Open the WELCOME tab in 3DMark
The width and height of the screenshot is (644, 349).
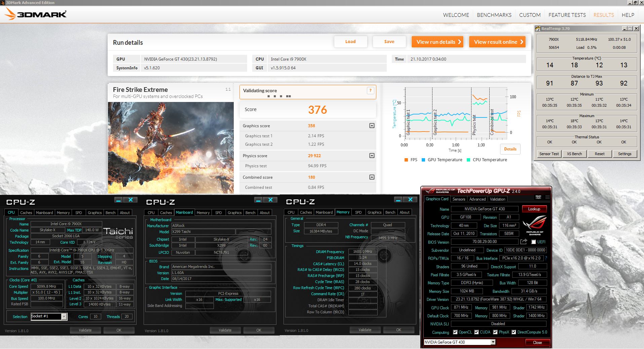(456, 15)
